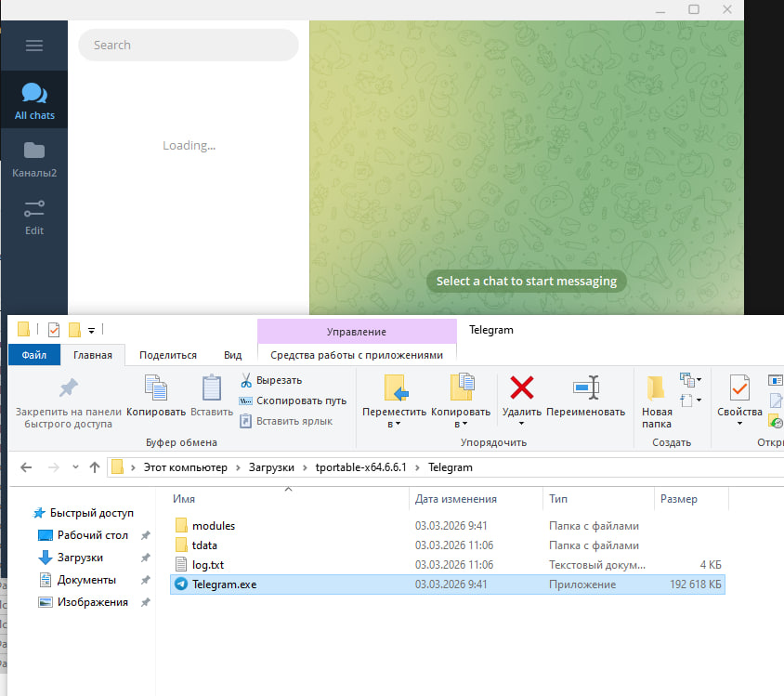
Task: Click the large Копировать clipboard icon
Action: 156,387
